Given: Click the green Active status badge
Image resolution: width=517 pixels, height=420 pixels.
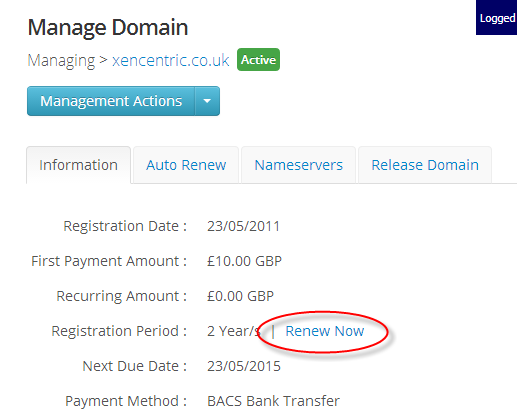Looking at the screenshot, I should coord(258,60).
